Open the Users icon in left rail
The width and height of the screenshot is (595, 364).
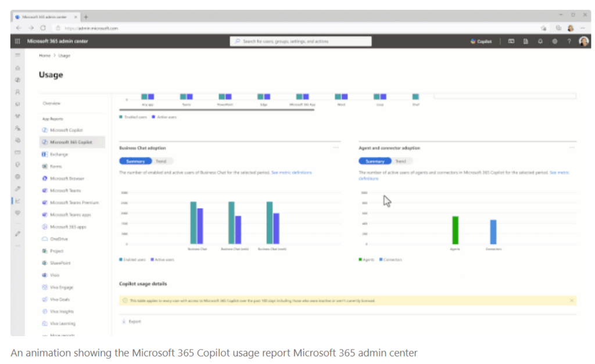[x=17, y=92]
